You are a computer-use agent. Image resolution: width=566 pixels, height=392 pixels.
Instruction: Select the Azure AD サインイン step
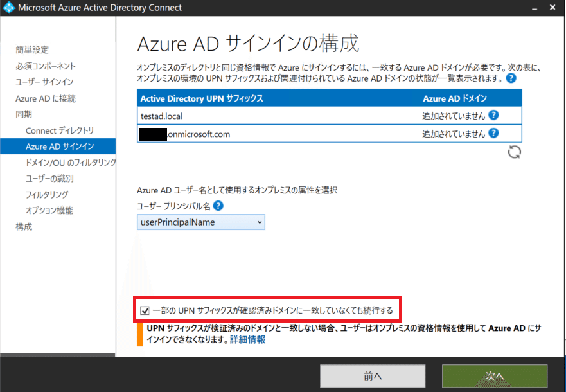58,146
